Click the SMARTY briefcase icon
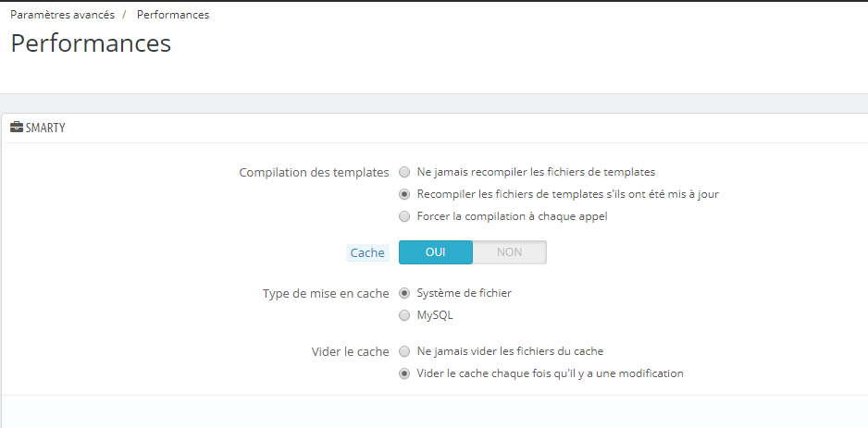The image size is (868, 428). click(x=17, y=128)
